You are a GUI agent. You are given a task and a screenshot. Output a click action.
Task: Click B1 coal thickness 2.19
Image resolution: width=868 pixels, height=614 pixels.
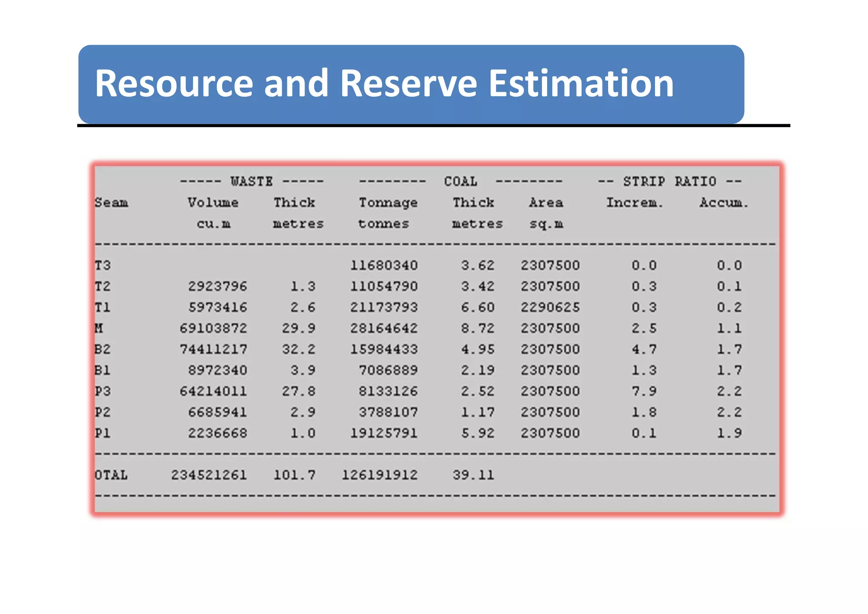click(x=477, y=370)
